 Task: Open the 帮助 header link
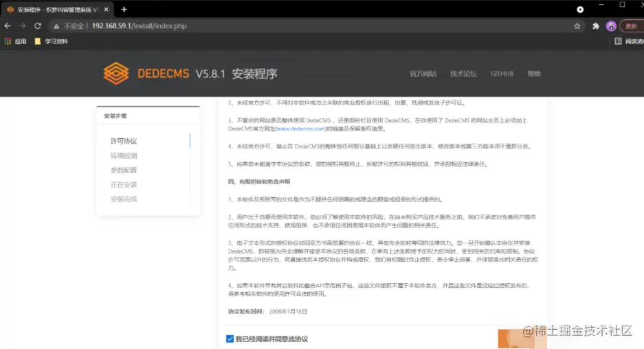pos(534,74)
